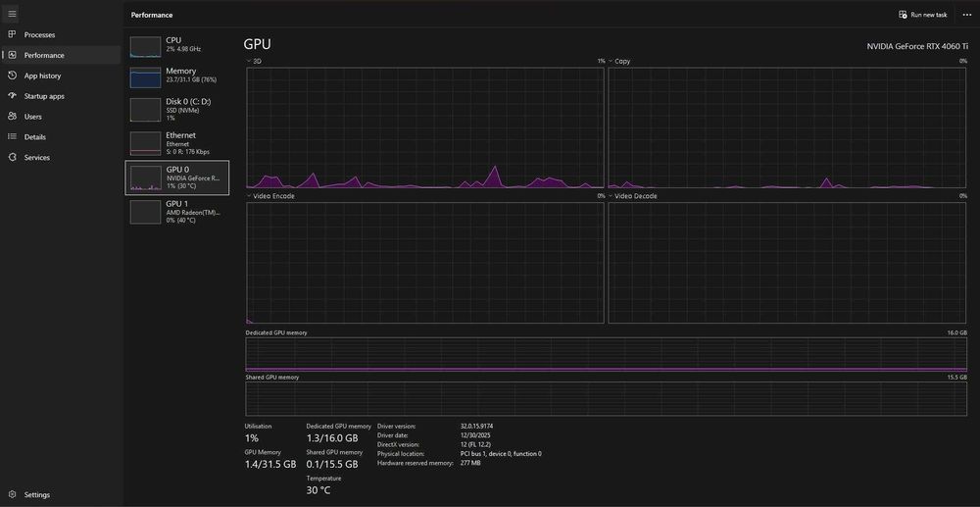
Task: Open the Copy engine graph dropdown
Action: 611,61
